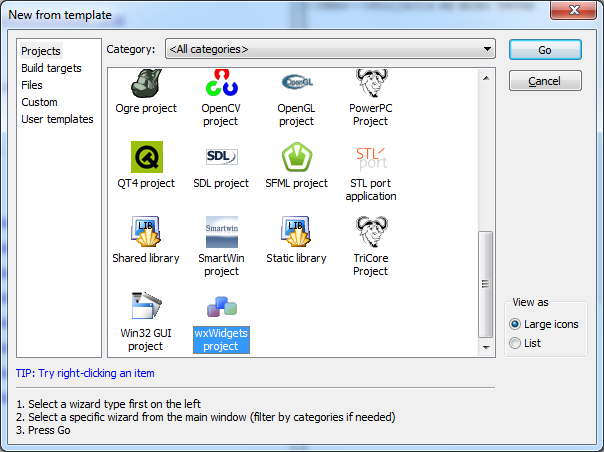This screenshot has width=604, height=452.
Task: Click the template list scroll down arrow
Action: pos(486,348)
